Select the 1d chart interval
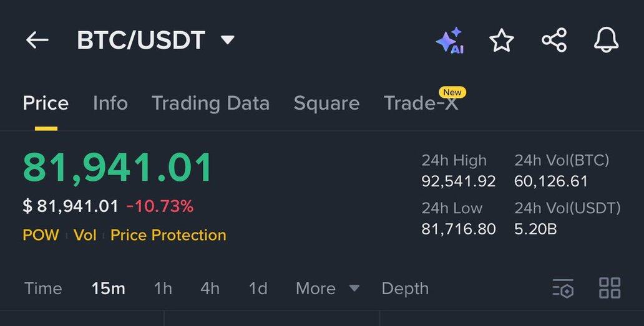644x326 pixels. pyautogui.click(x=258, y=289)
